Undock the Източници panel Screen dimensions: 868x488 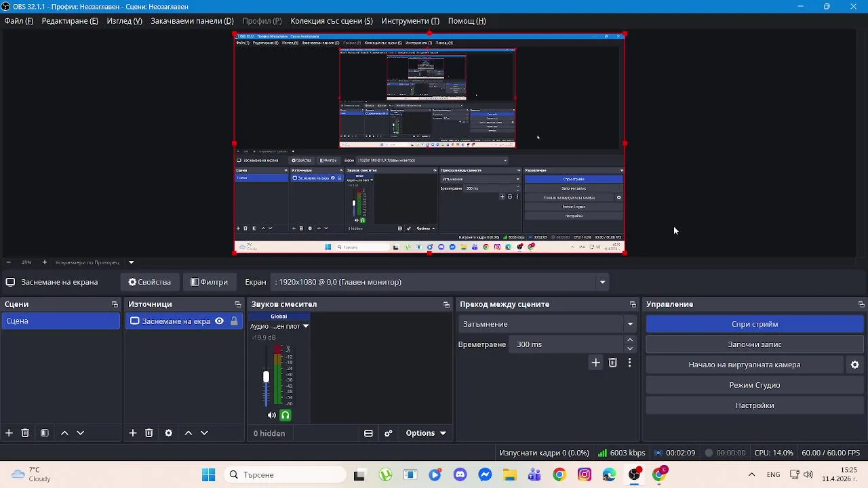(x=237, y=304)
